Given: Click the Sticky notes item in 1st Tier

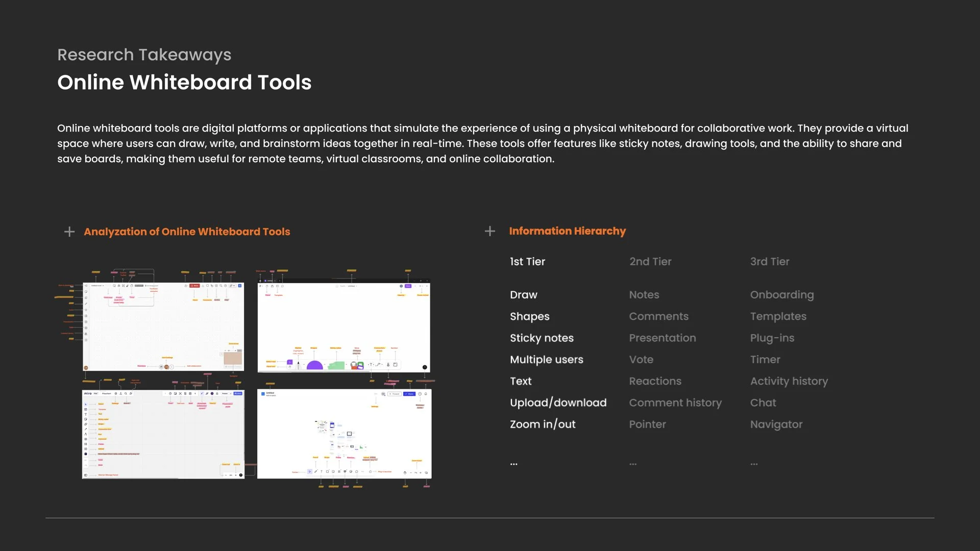Looking at the screenshot, I should tap(542, 338).
